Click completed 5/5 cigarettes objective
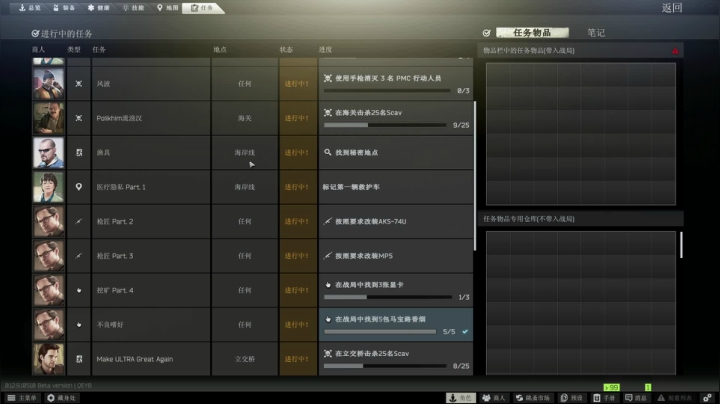Screen dimensions: 720x404 tap(396, 325)
